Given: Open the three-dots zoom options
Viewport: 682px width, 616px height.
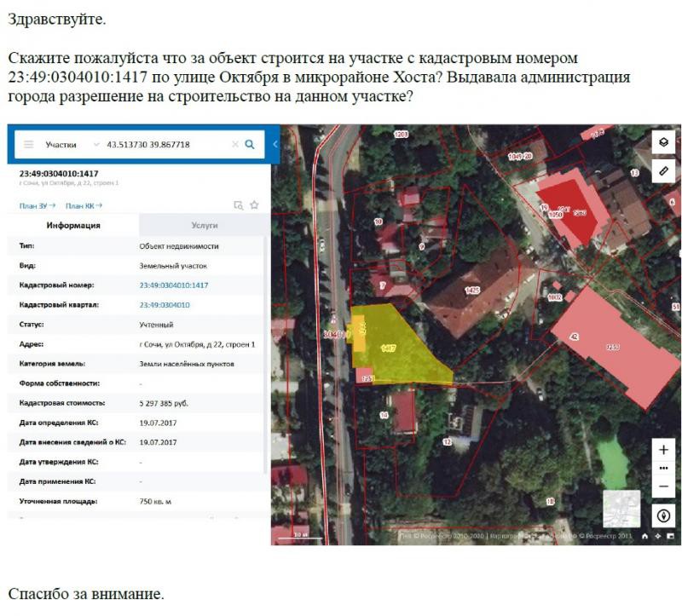Looking at the screenshot, I should click(x=664, y=469).
